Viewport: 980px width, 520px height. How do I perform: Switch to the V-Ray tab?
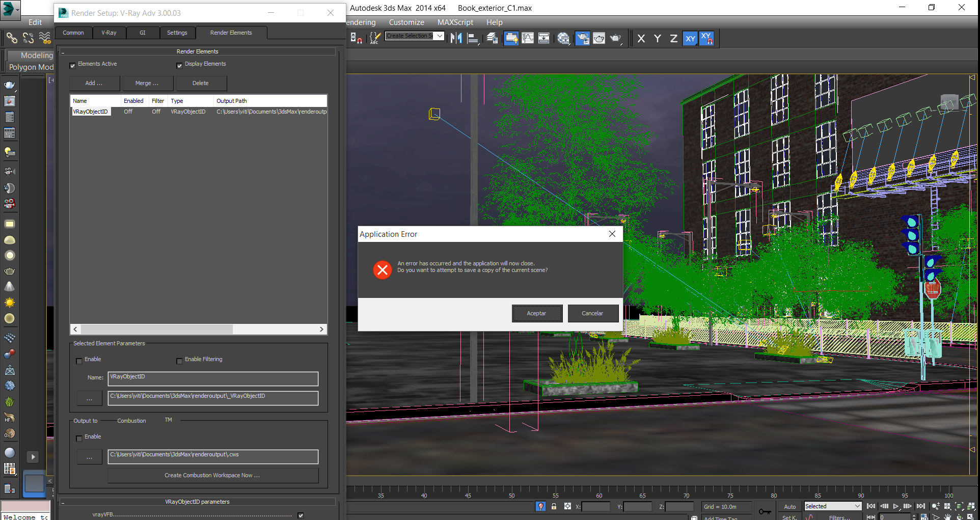tap(109, 33)
